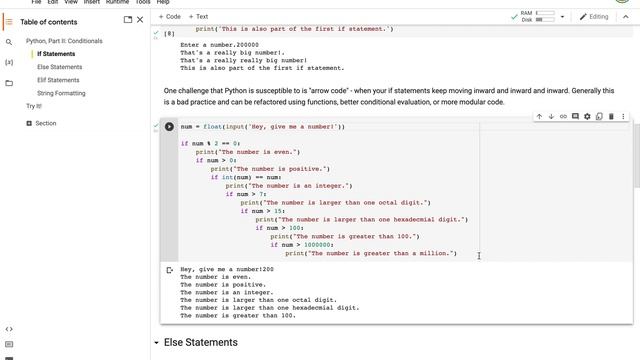Screen dimensions: 640x360
Task: Pop out table of contents into new tab
Action: [128, 20]
